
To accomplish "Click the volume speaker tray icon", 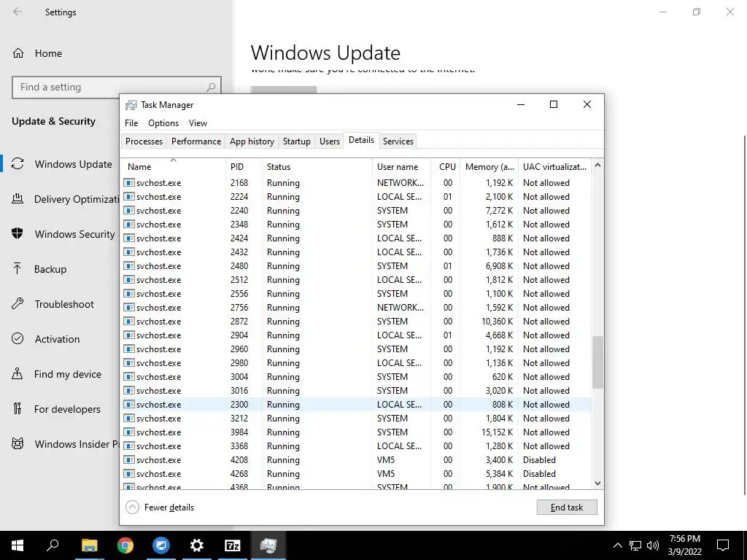I will click(653, 545).
